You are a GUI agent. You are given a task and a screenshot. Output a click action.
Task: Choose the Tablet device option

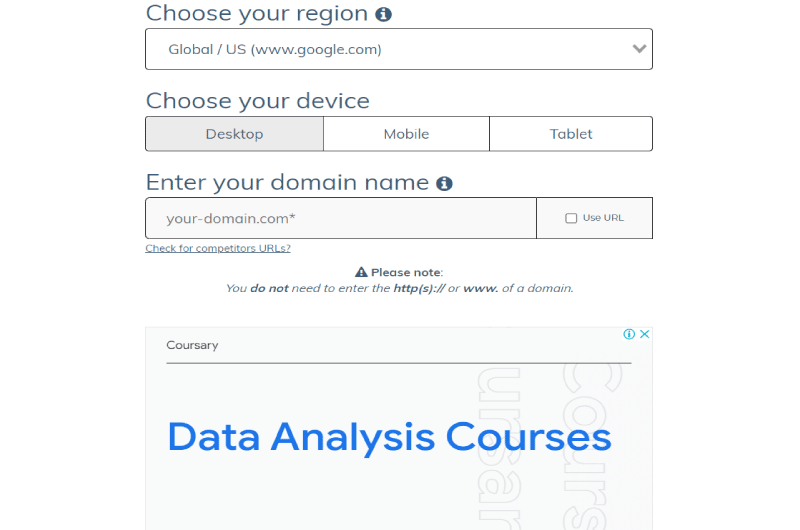click(571, 134)
